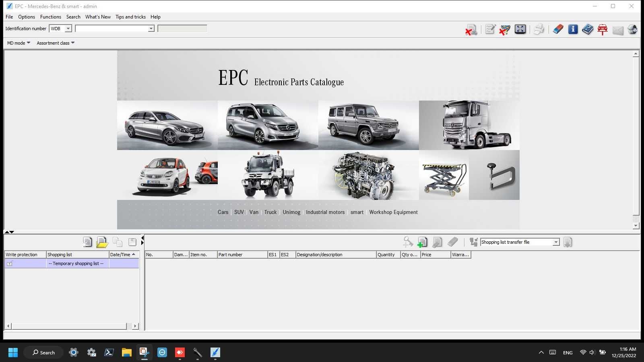Open the help book icon
644x362 pixels.
coord(588,29)
